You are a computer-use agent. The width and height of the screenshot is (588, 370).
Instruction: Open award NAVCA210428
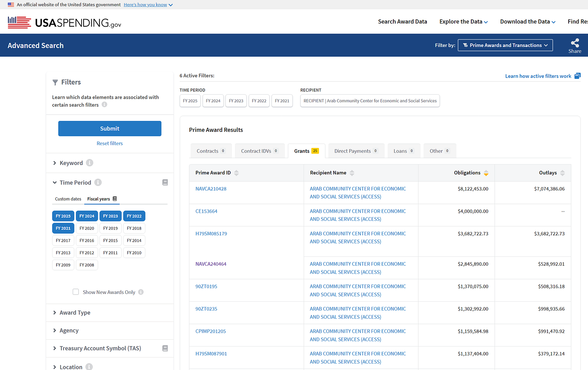pyautogui.click(x=211, y=189)
